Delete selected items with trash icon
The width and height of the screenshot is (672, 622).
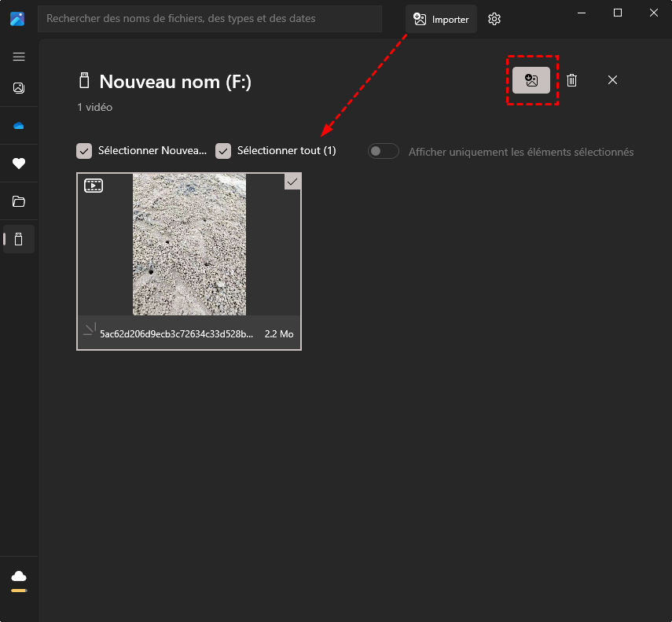(572, 80)
